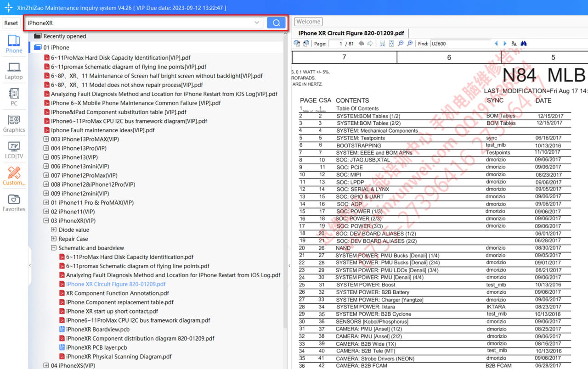Toggle match case icon in find bar
Screen dimensions: 588x369
tap(514, 44)
